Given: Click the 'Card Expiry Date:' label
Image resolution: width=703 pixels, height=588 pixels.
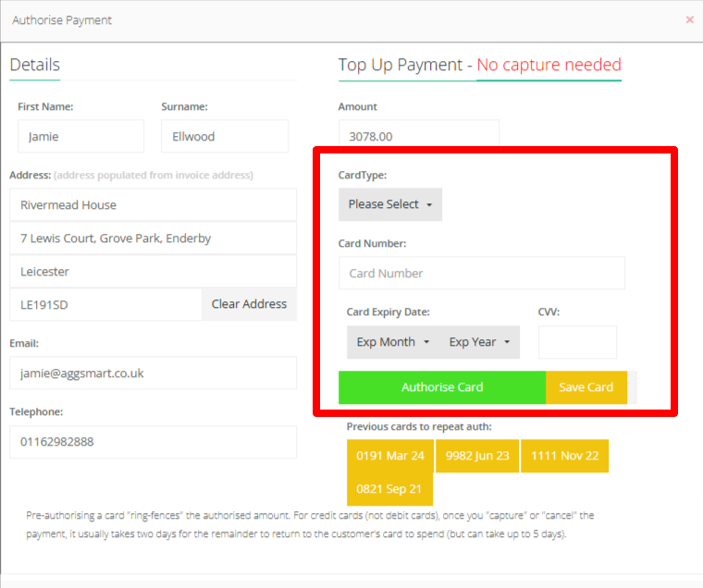Looking at the screenshot, I should tap(388, 312).
